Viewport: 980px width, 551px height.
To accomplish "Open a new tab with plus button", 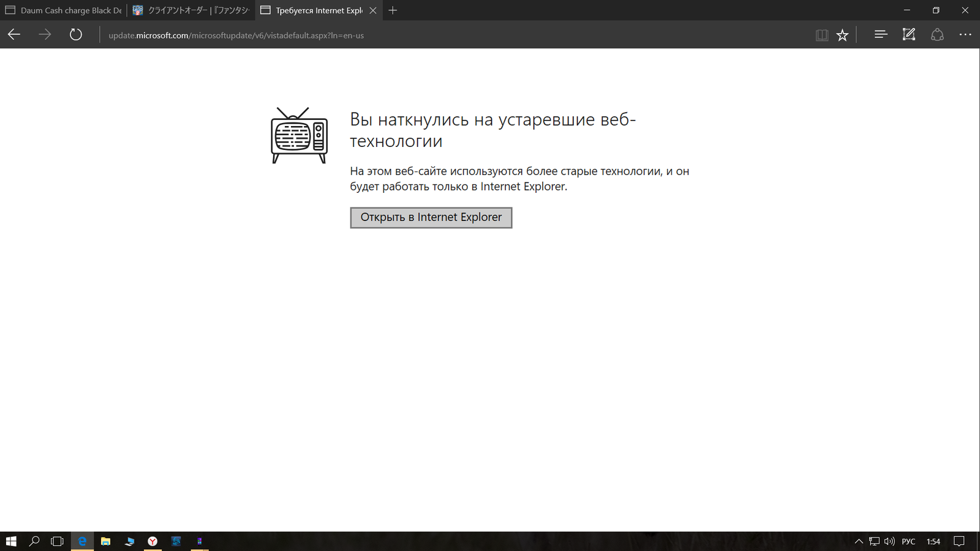I will pos(393,10).
